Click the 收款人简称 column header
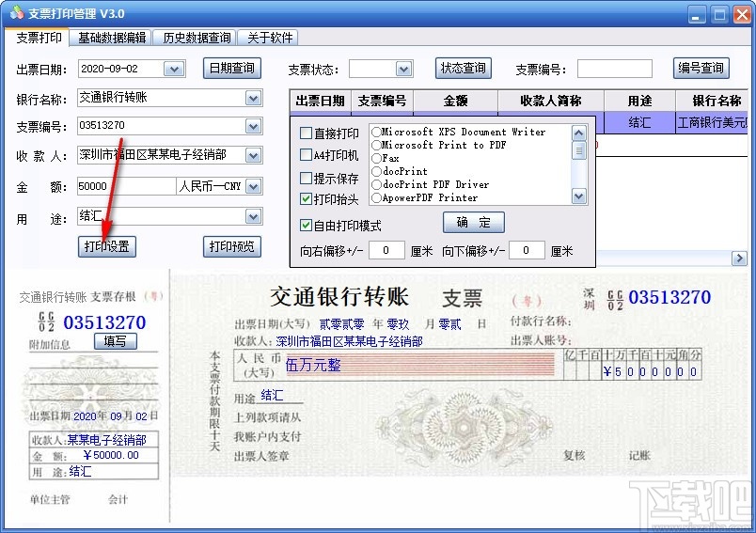Screen dimensions: 756x533 pyautogui.click(x=551, y=102)
